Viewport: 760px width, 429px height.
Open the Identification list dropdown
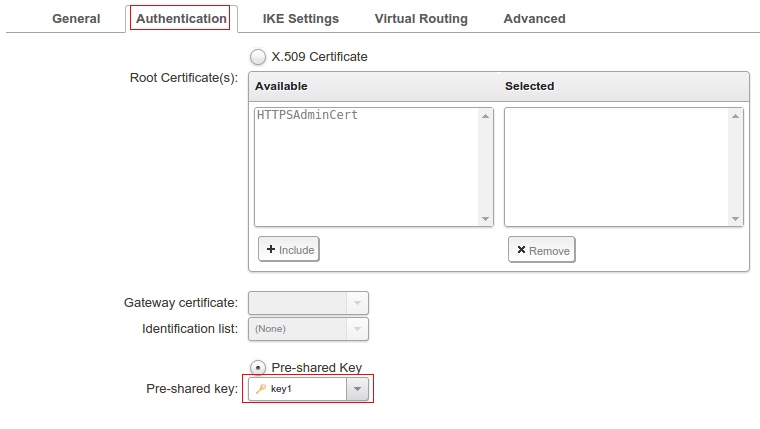point(357,328)
